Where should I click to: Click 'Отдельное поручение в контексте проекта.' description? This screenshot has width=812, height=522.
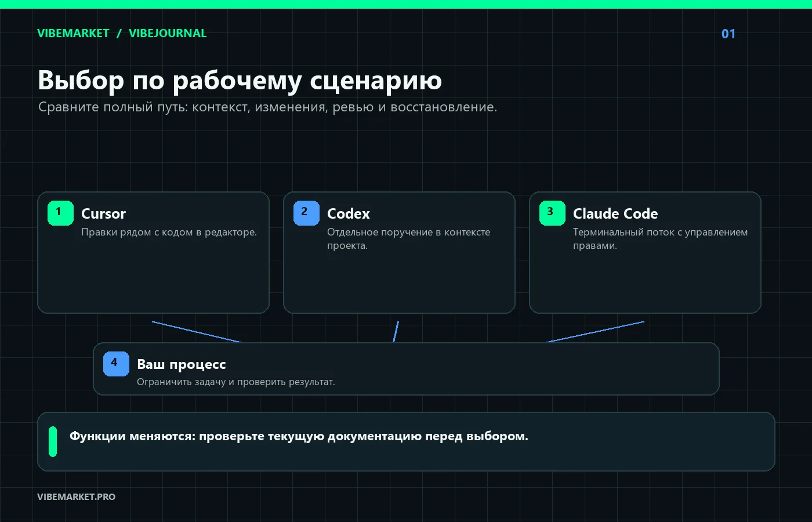tap(408, 238)
